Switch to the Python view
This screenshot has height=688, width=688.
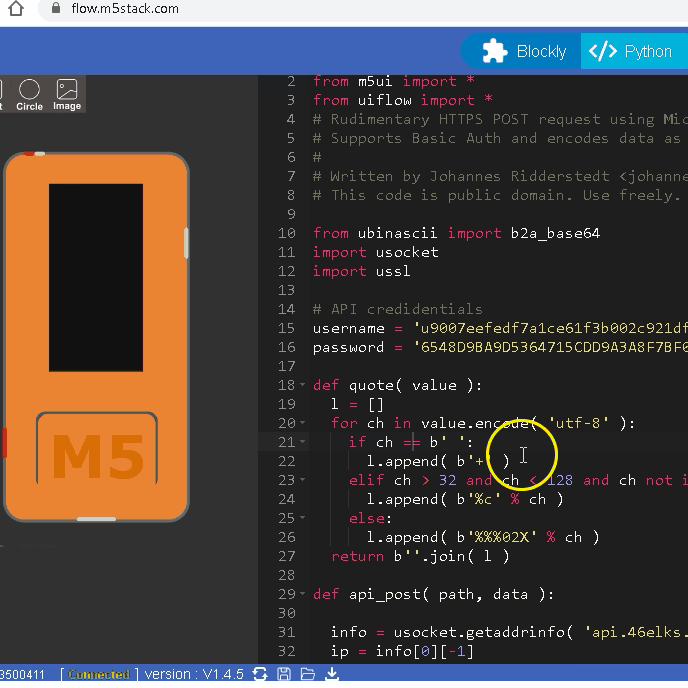coord(634,51)
